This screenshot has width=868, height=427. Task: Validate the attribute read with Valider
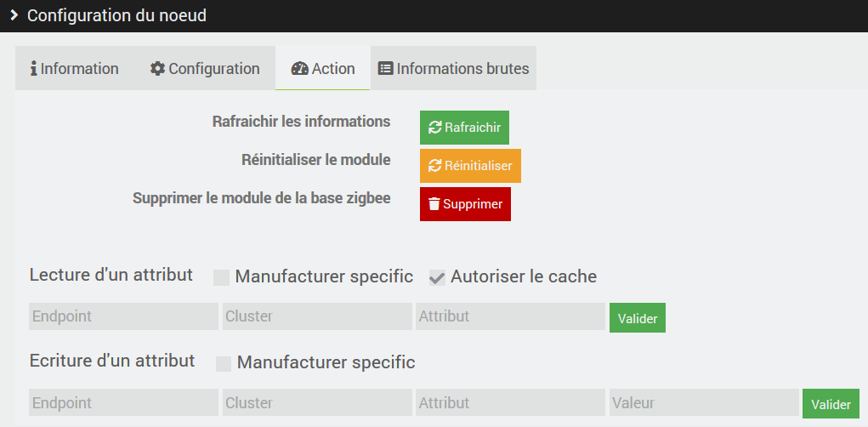point(637,318)
